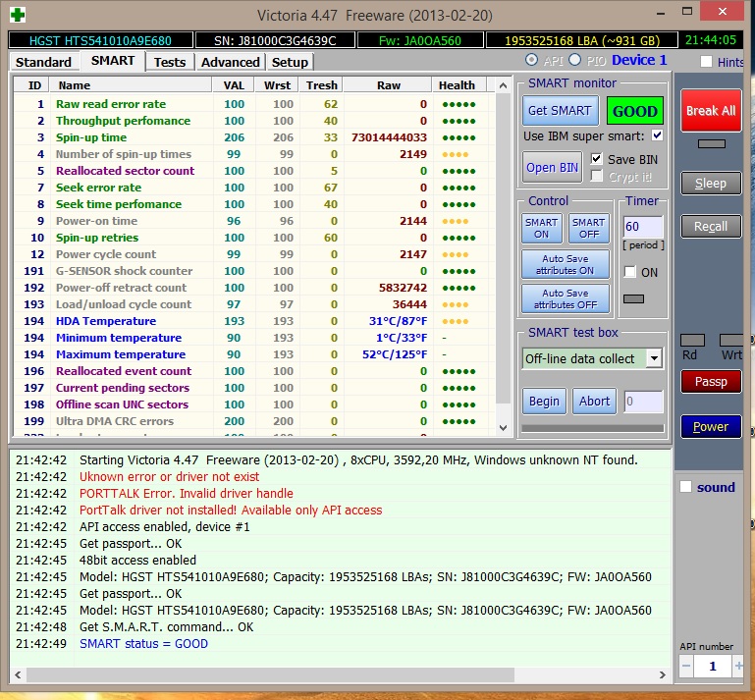
Task: Select the Reallocated sector count row
Action: coord(254,171)
